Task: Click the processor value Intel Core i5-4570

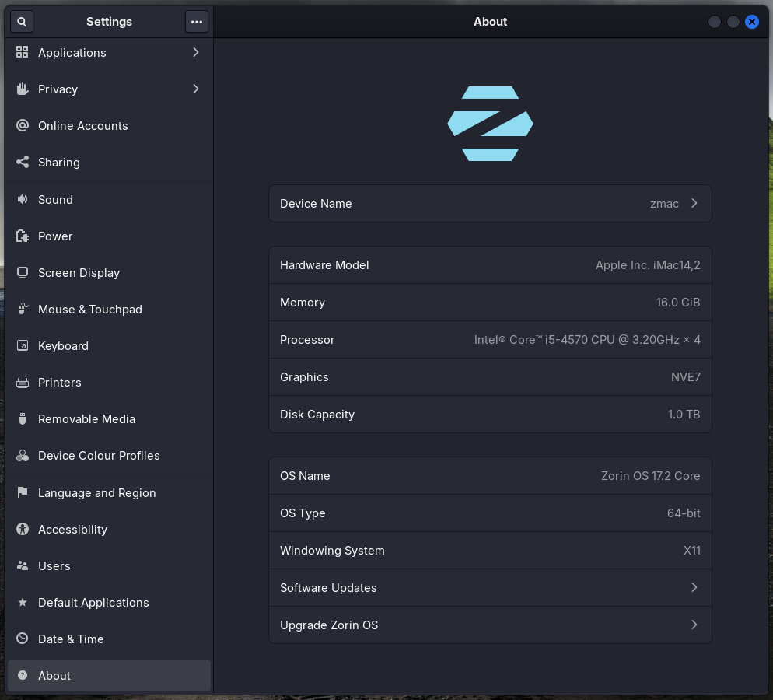Action: (x=587, y=340)
